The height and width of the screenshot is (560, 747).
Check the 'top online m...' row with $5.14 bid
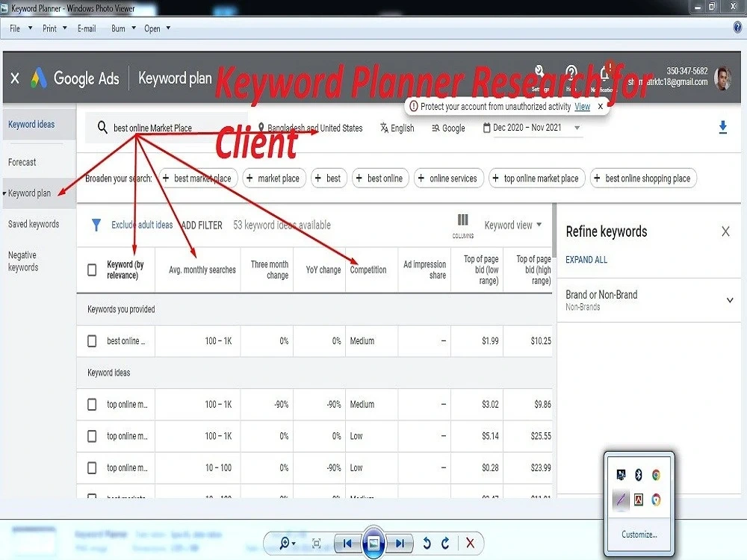coord(92,436)
